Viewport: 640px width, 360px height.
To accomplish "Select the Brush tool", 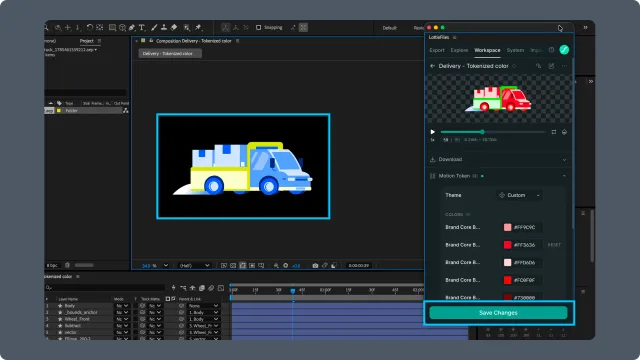I will pos(154,27).
